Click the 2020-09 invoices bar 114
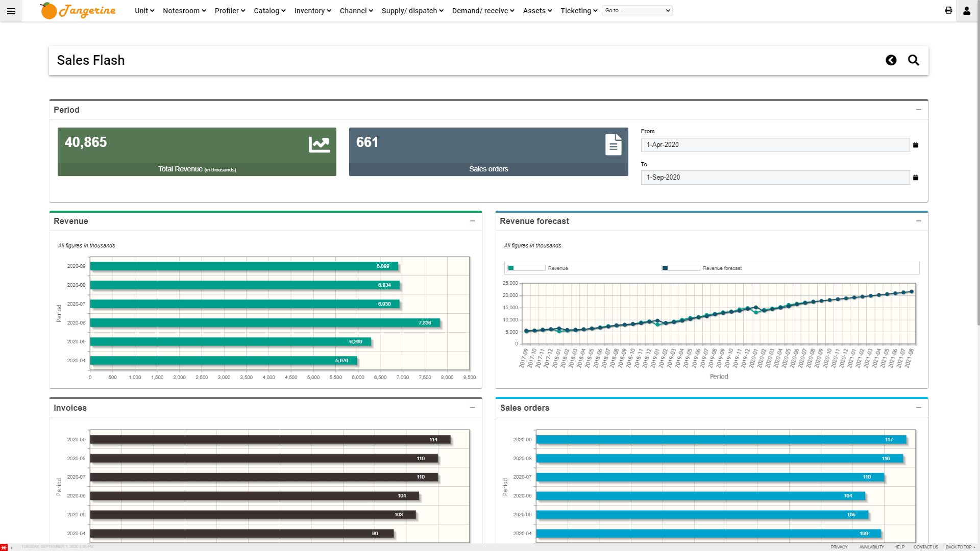The image size is (980, 551). point(271,440)
